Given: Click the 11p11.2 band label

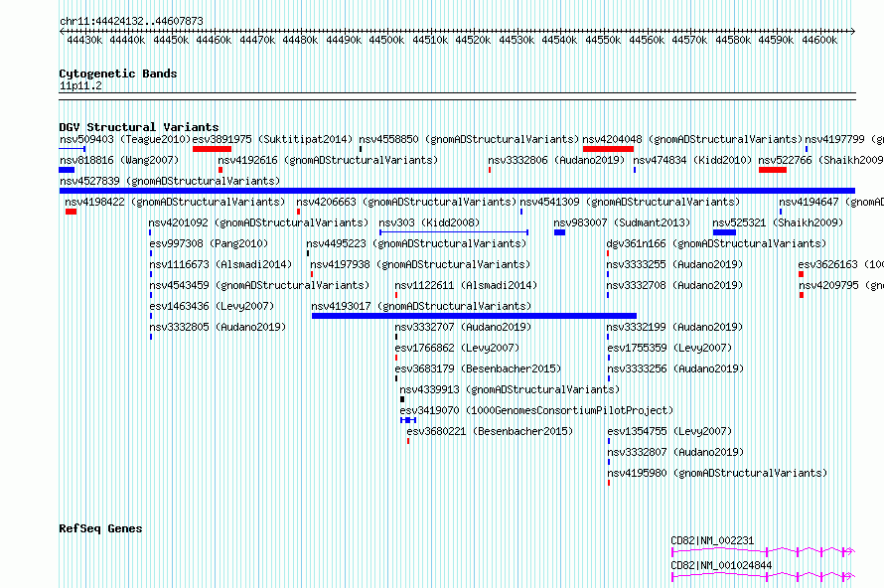Looking at the screenshot, I should pyautogui.click(x=80, y=85).
